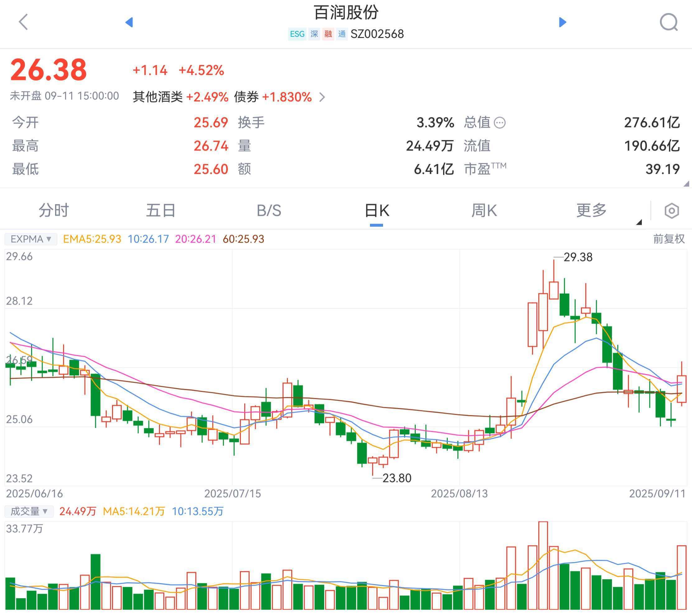
Task: Tap date label 2025/06/16
Action: [35, 493]
